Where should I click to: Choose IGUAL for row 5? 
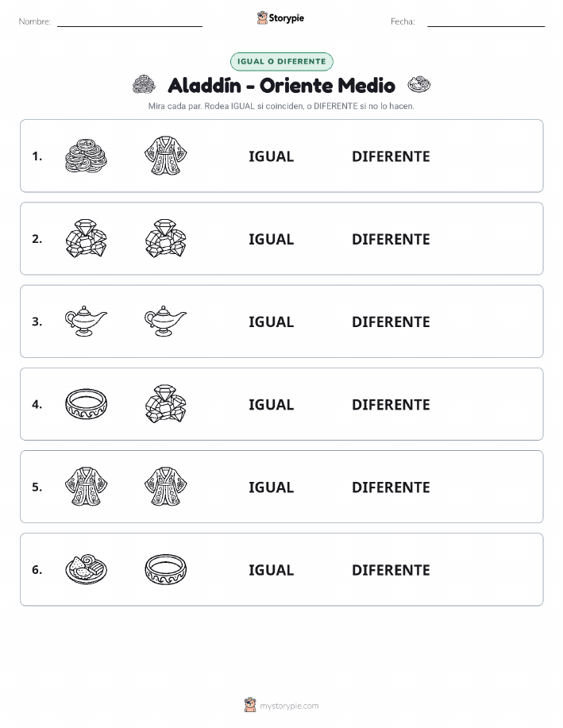(272, 487)
